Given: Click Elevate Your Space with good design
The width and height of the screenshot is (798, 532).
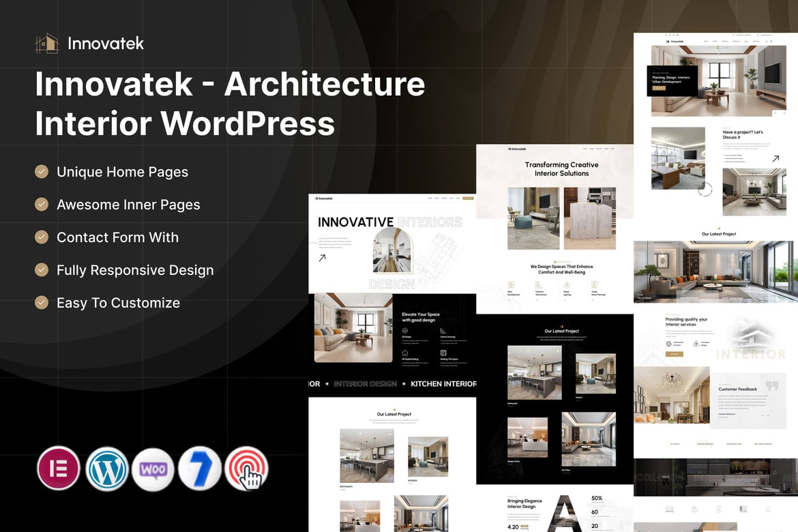Looking at the screenshot, I should pos(421,317).
